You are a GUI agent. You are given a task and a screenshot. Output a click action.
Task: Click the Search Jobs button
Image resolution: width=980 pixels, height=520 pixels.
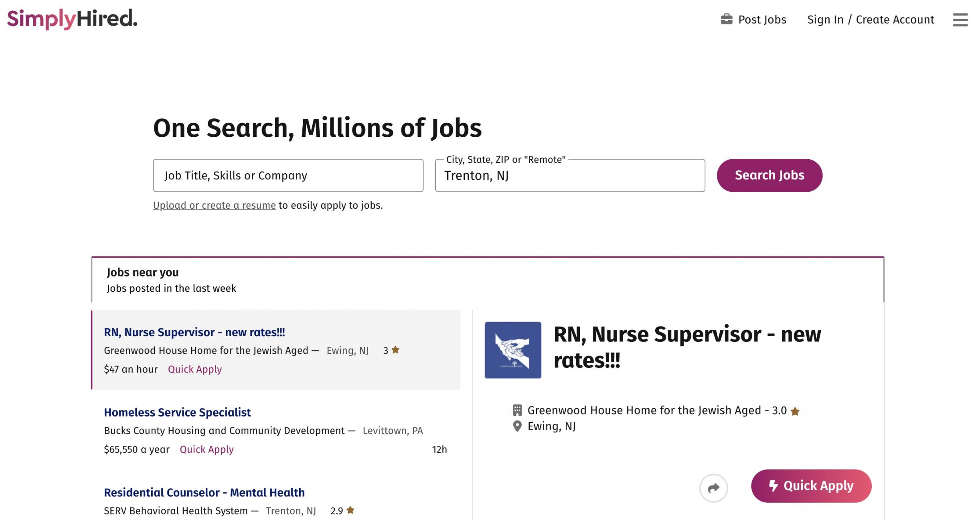(x=769, y=175)
